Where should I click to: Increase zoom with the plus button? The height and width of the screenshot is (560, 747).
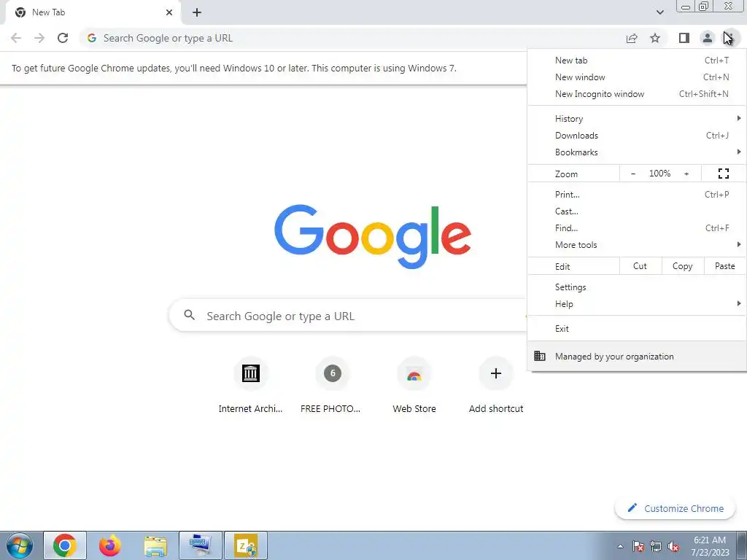686,174
